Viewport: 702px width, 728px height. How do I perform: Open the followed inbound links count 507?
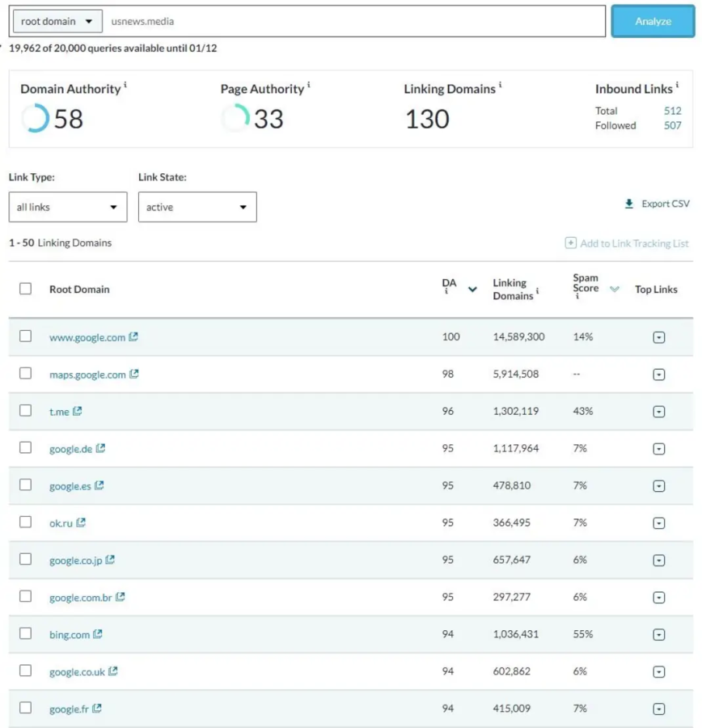pyautogui.click(x=672, y=125)
